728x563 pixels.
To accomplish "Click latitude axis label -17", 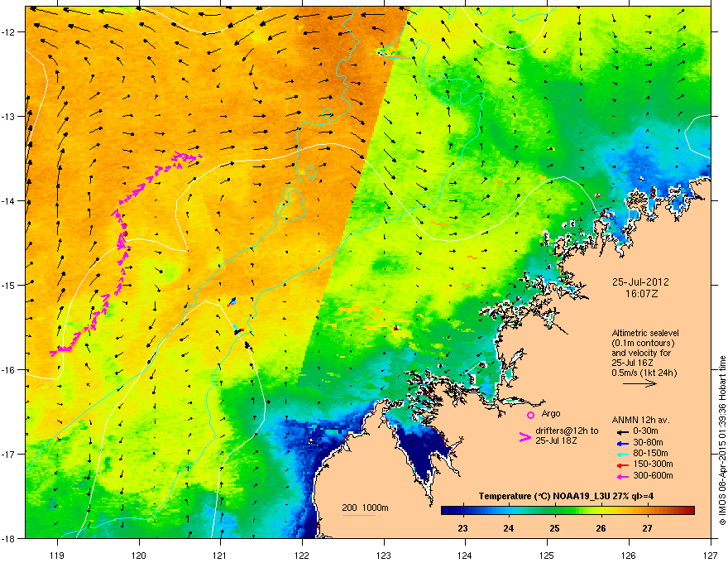I will click(9, 454).
